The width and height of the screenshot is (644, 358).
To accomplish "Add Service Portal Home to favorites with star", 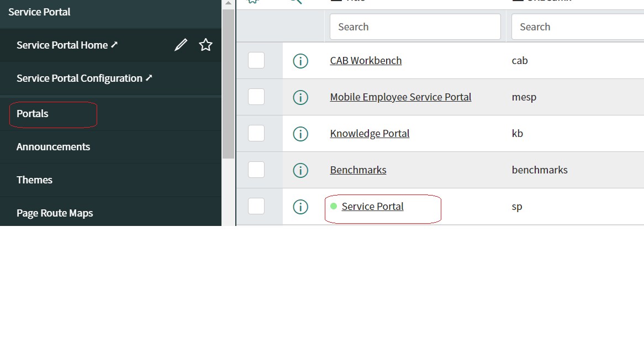I will (206, 45).
